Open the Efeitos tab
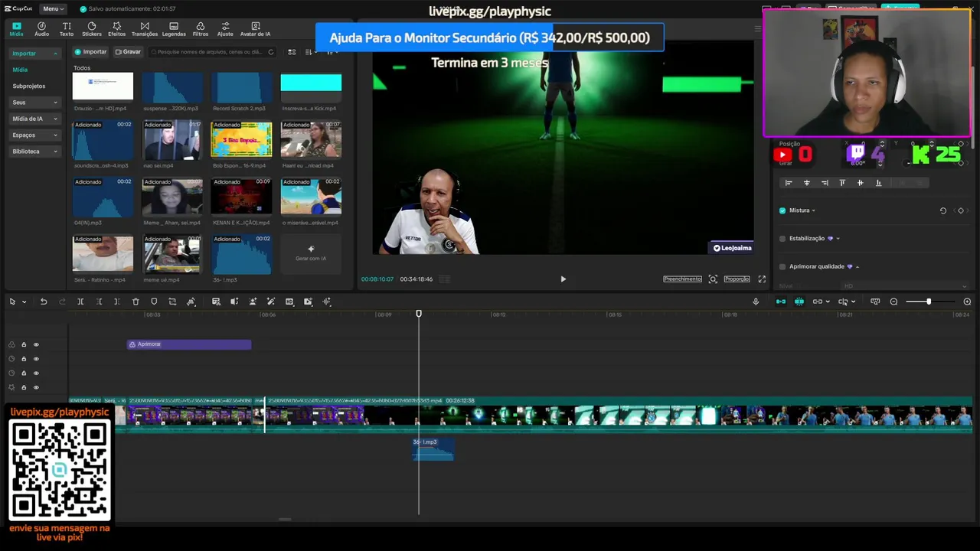980x551 pixels. (x=116, y=29)
